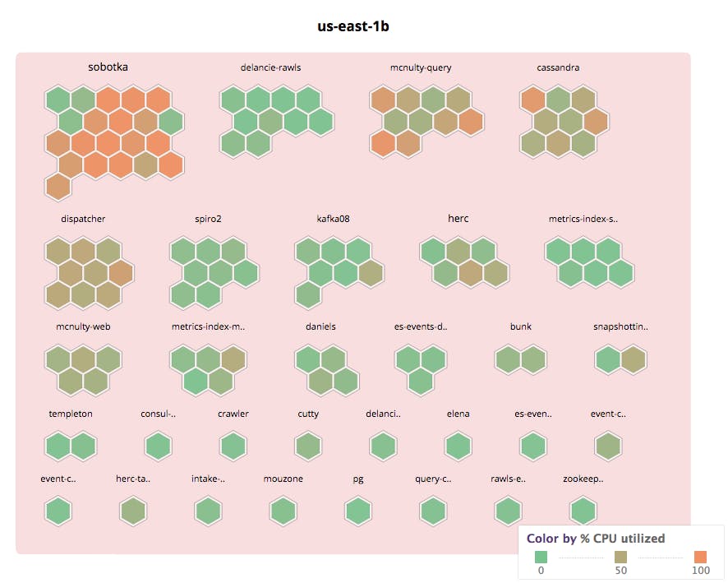Select the herc-ta.. host hexagon
Viewport: 728px width, 583px height.
pyautogui.click(x=133, y=511)
